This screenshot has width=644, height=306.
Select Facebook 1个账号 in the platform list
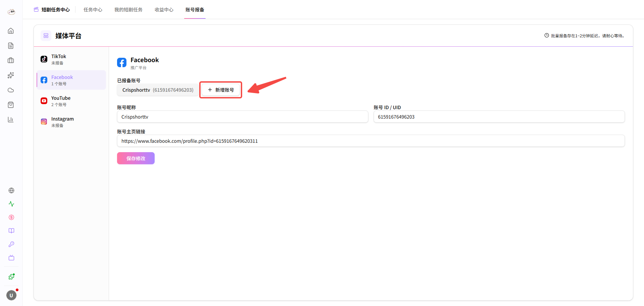pos(71,80)
